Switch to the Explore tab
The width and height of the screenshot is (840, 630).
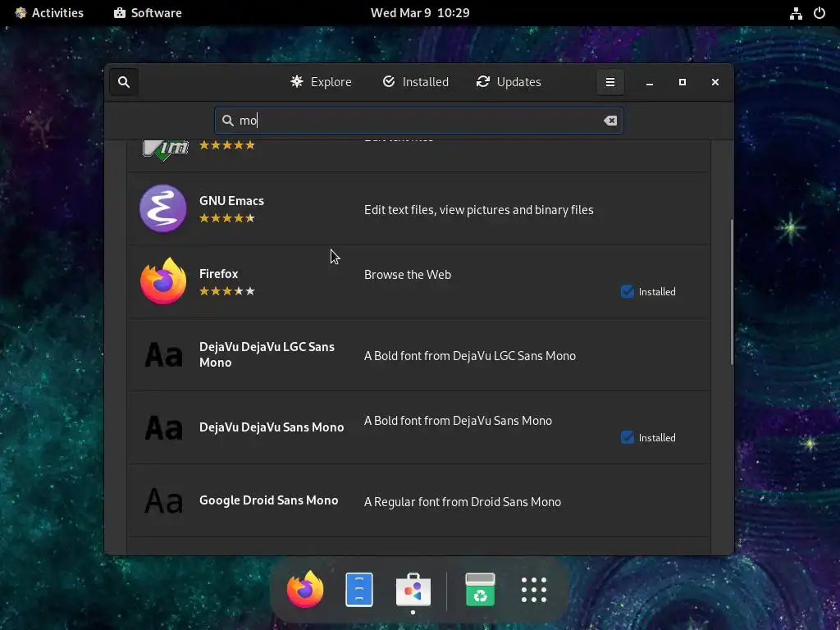coord(321,82)
